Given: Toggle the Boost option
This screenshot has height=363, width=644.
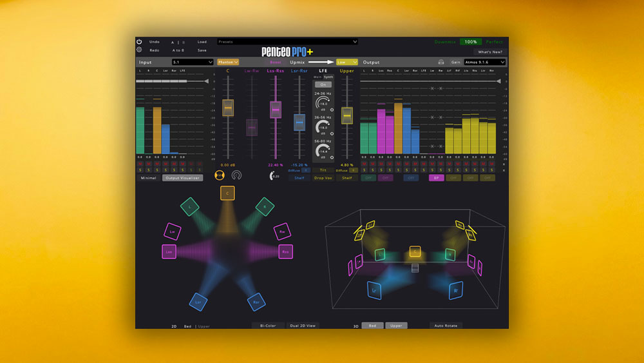Looking at the screenshot, I should (275, 62).
